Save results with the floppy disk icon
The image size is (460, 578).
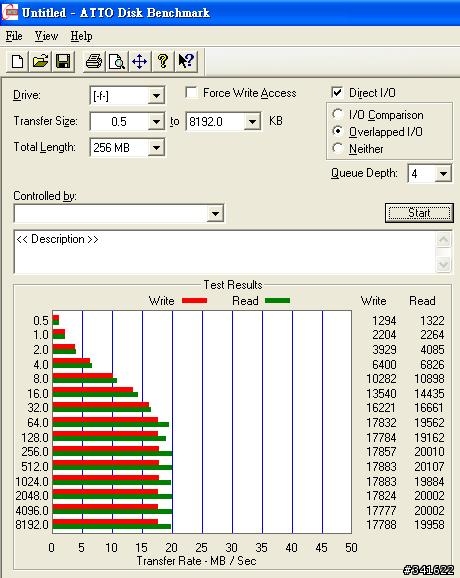tap(63, 61)
